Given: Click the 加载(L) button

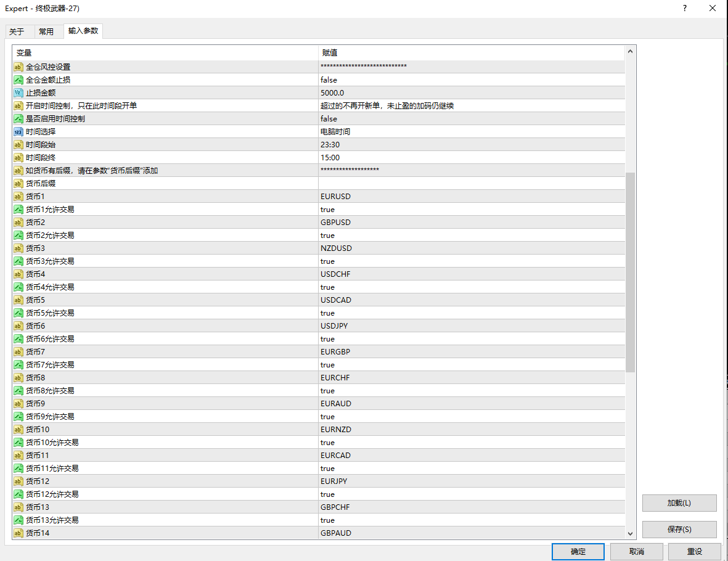Looking at the screenshot, I should [679, 503].
